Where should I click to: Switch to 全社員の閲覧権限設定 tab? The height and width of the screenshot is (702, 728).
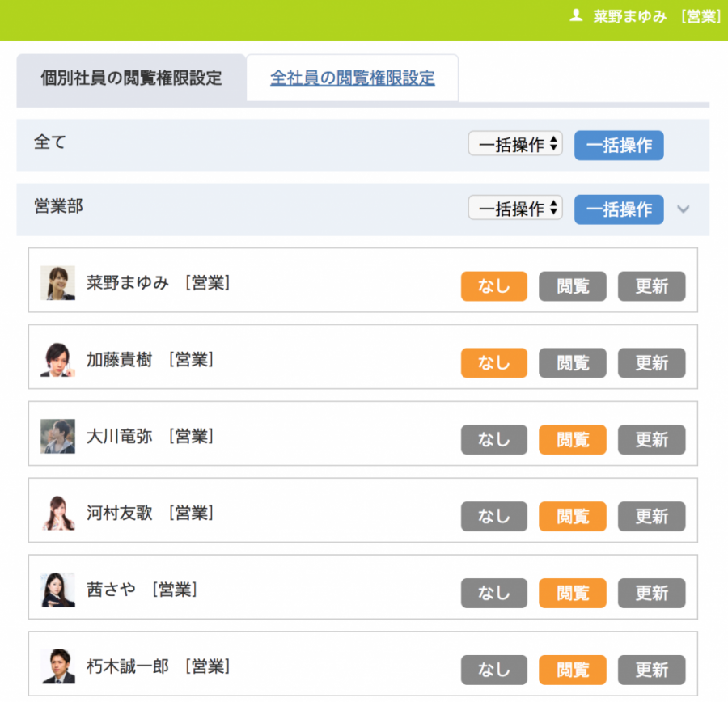(x=352, y=78)
